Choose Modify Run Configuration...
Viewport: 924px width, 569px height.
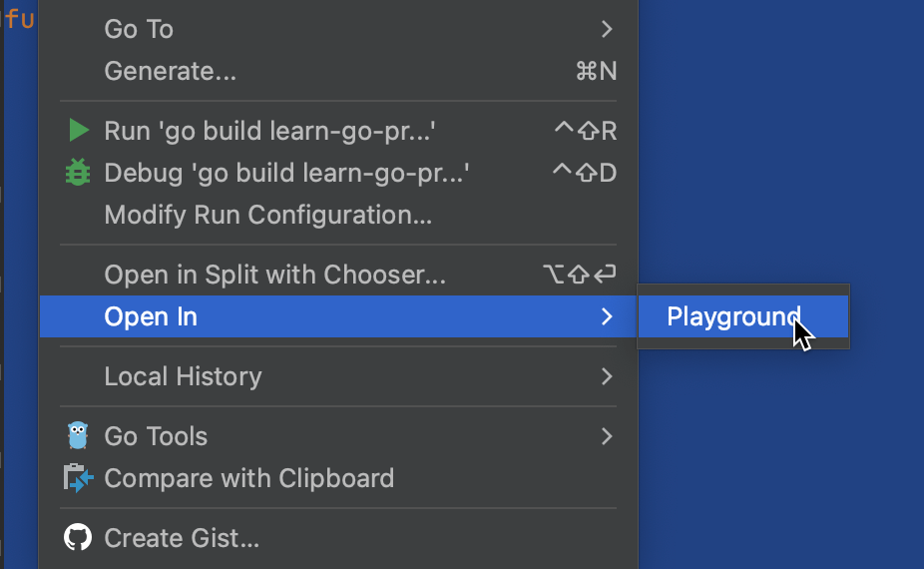267,216
